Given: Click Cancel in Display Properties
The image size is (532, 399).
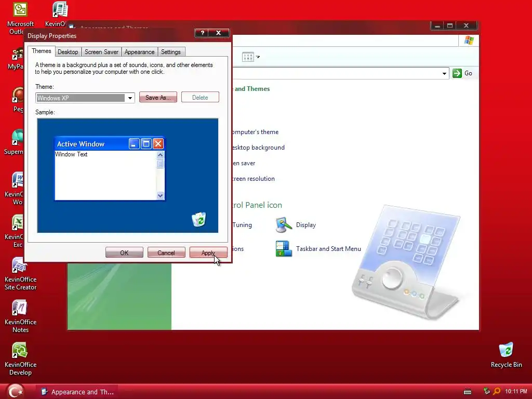Looking at the screenshot, I should point(166,253).
